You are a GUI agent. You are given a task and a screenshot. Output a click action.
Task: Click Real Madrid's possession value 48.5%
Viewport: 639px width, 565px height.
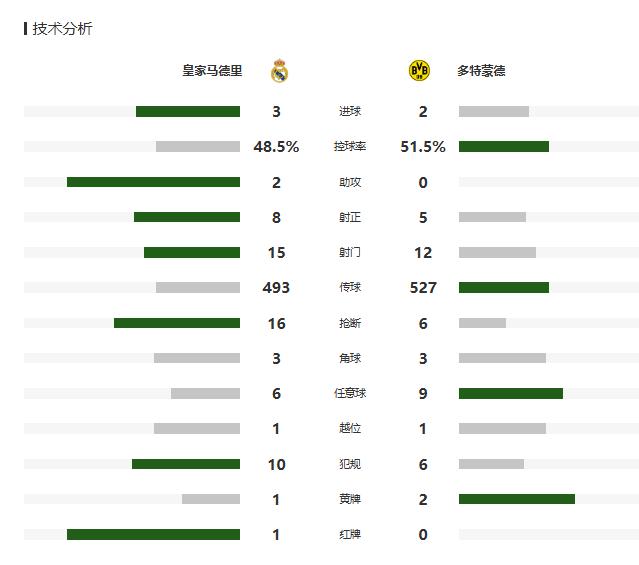tap(276, 147)
